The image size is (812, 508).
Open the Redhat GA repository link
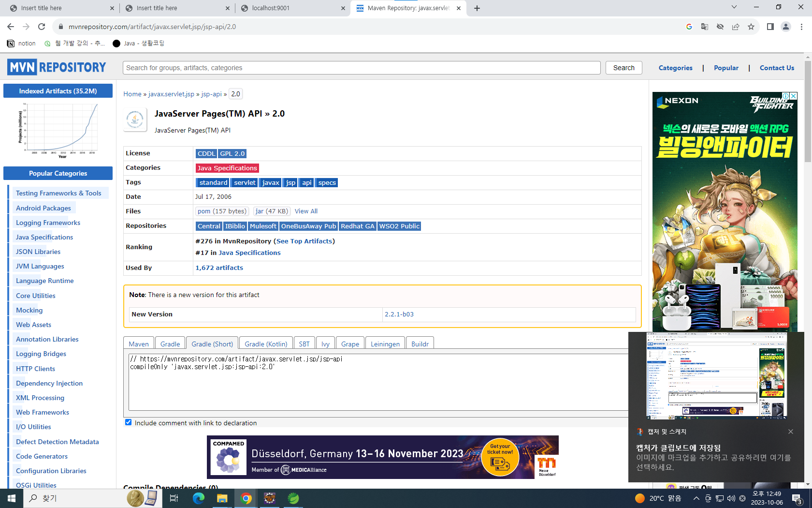click(x=358, y=226)
